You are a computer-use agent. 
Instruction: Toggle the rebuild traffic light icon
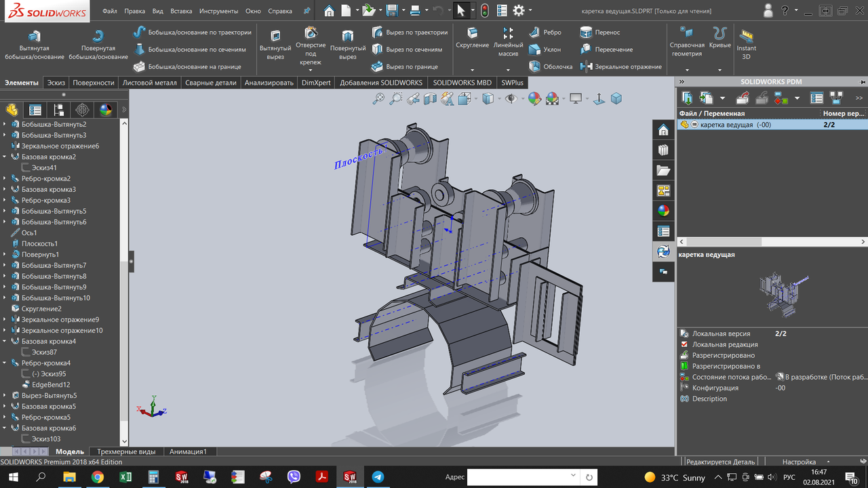[x=484, y=10]
